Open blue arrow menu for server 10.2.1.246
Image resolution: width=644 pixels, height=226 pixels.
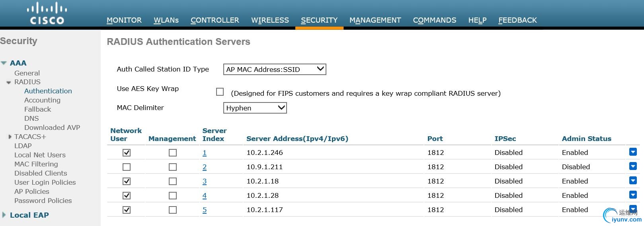(633, 152)
